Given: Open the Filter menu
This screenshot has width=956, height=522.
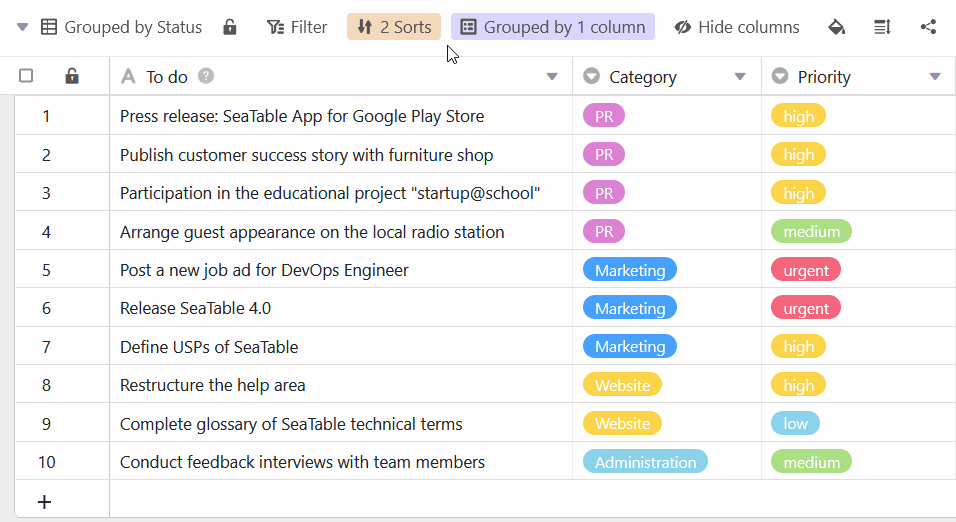Looking at the screenshot, I should (297, 27).
